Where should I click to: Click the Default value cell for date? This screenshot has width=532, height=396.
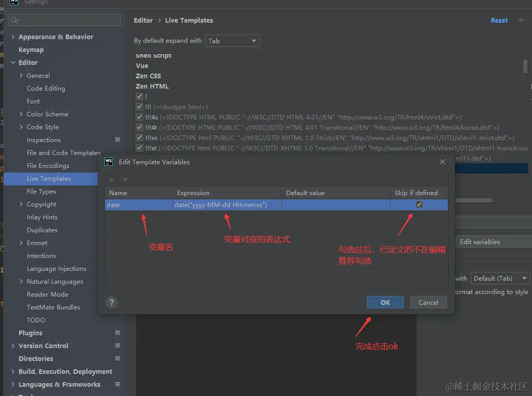point(336,205)
